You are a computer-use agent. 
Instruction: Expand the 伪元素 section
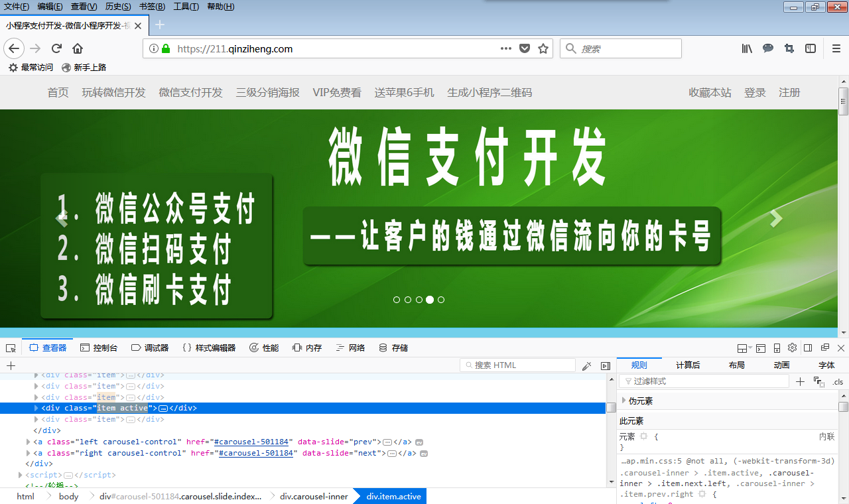tap(624, 401)
